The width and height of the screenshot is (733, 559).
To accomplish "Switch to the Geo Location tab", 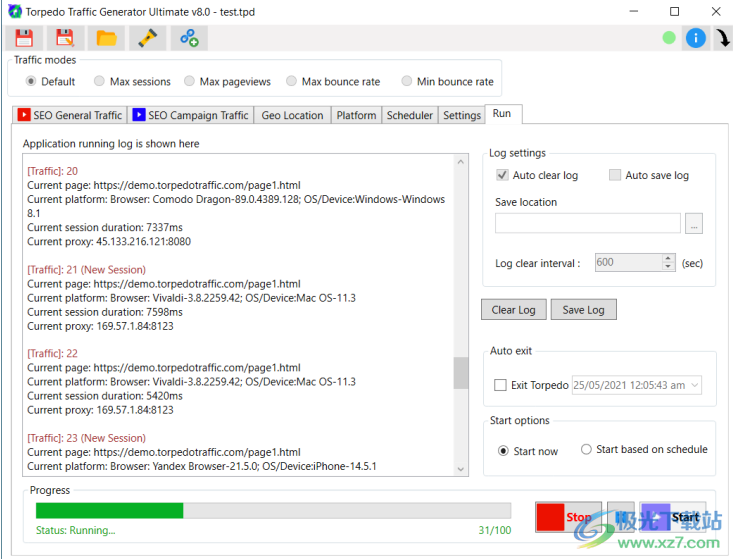I will click(292, 115).
